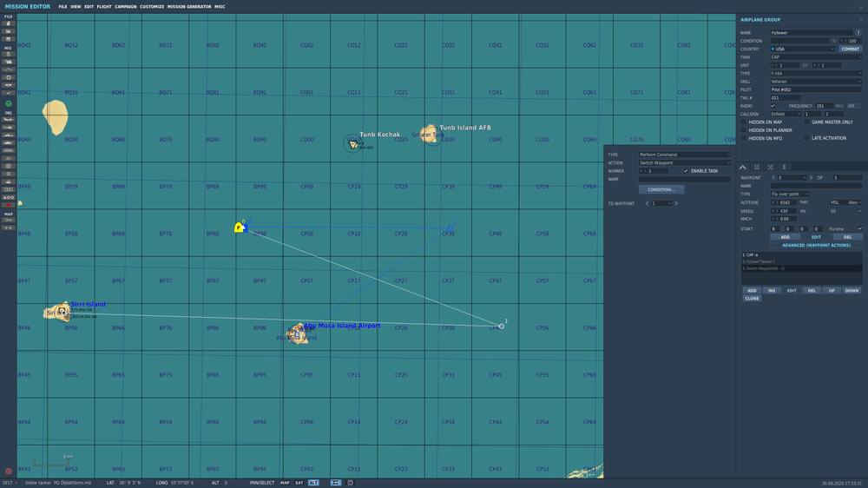Screen dimensions: 868x488
Task: Select the airplane group placement tool
Action: pyautogui.click(x=9, y=120)
